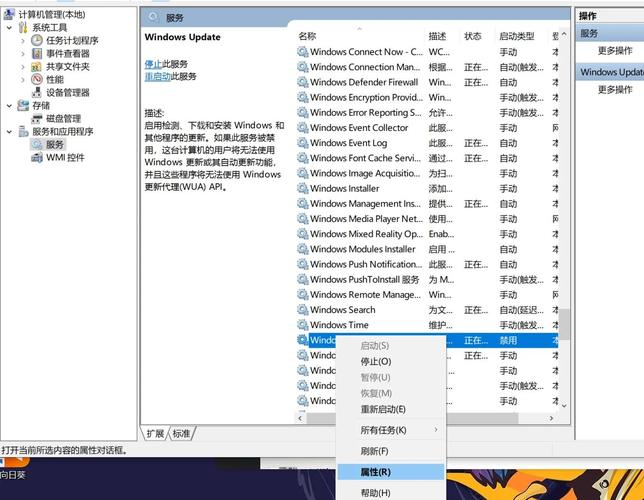This screenshot has width=644, height=500.
Task: Select the 服务 gear icon in tree
Action: (x=37, y=145)
